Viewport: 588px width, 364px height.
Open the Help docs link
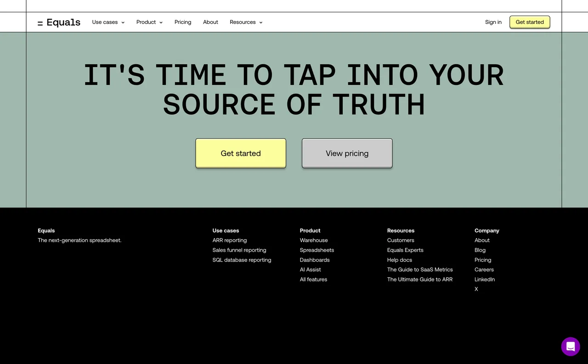click(x=399, y=260)
